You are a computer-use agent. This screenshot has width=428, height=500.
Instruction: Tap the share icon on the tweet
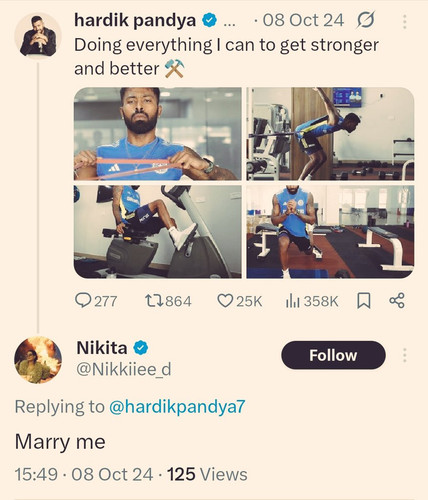(397, 301)
